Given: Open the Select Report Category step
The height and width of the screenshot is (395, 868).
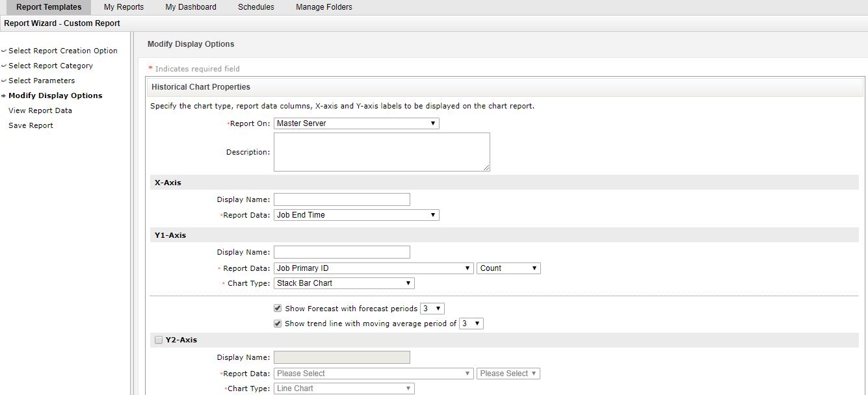Looking at the screenshot, I should click(50, 66).
